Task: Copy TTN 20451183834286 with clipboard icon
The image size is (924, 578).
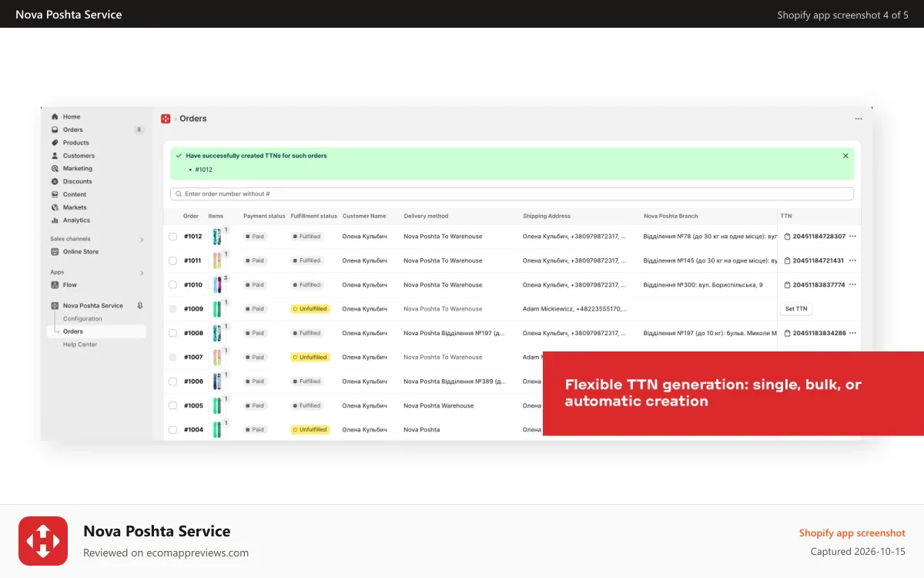Action: click(787, 333)
